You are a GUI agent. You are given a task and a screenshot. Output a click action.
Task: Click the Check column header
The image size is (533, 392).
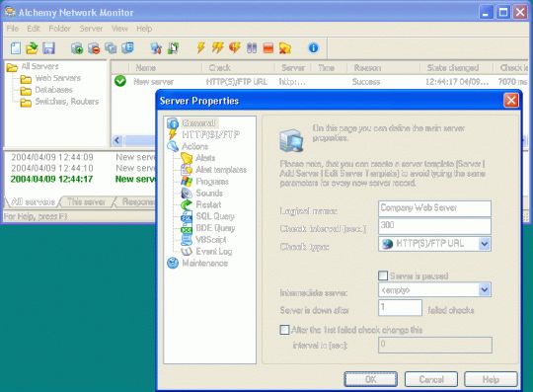[238, 68]
